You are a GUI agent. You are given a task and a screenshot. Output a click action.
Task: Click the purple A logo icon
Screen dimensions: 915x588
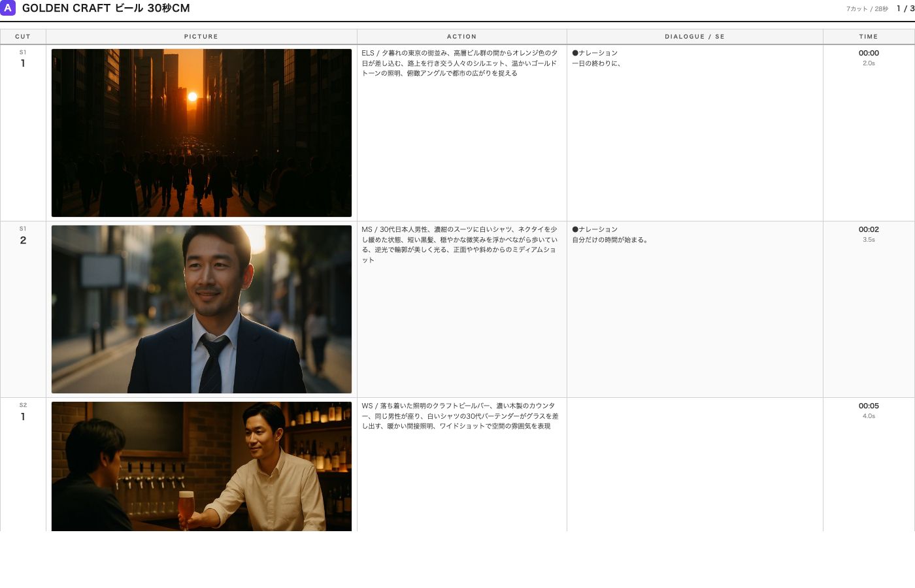tap(8, 8)
